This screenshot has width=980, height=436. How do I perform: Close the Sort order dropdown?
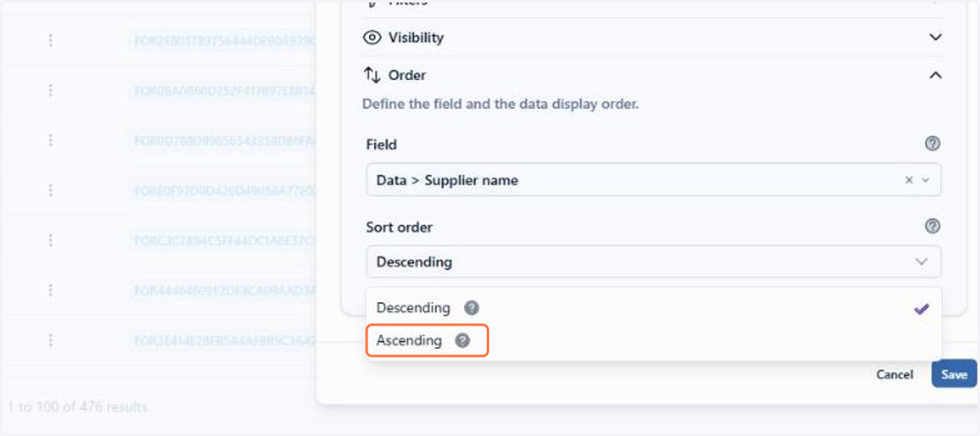[921, 262]
